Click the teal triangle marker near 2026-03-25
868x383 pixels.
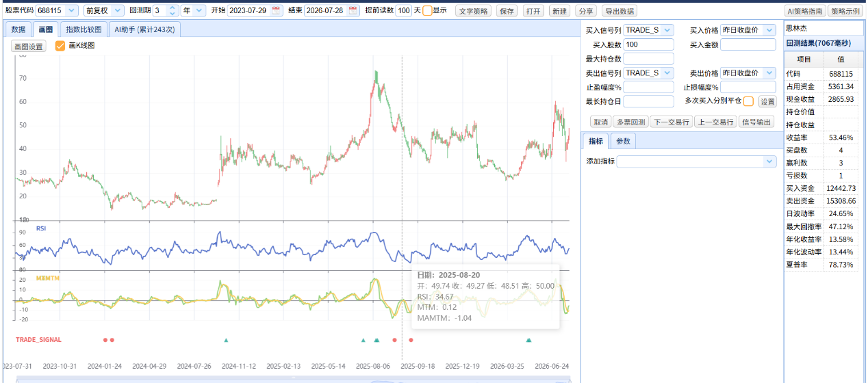pyautogui.click(x=528, y=340)
